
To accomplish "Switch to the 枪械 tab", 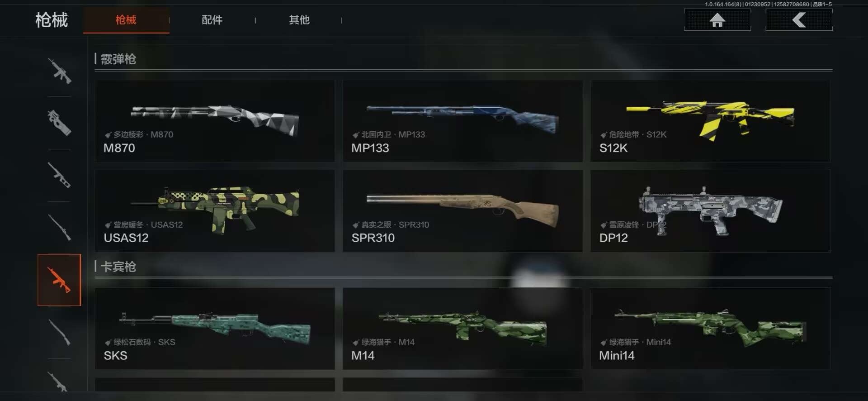I will point(126,20).
